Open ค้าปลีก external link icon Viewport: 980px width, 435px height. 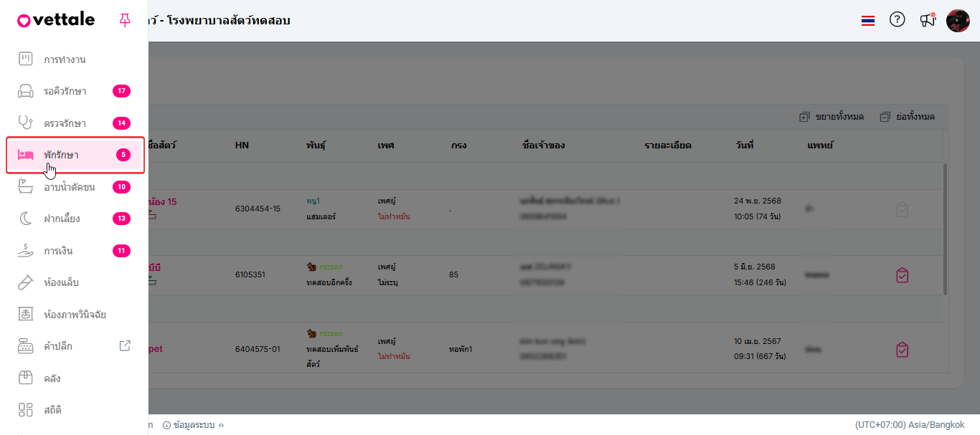click(x=125, y=346)
